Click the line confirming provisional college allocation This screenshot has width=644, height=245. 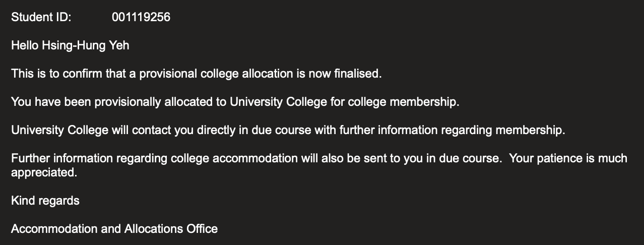tap(197, 74)
